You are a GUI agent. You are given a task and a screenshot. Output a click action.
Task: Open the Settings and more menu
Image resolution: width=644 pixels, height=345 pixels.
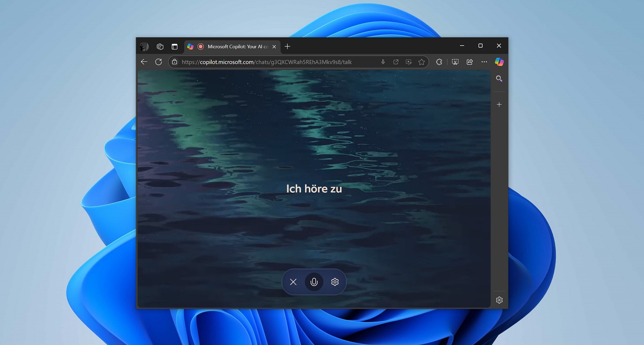click(x=484, y=62)
